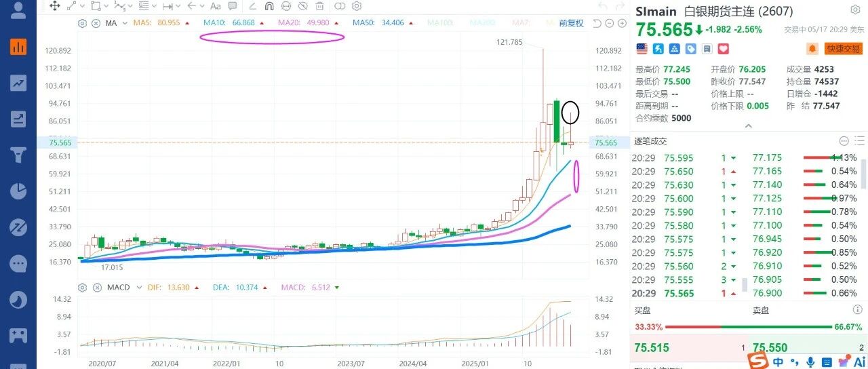Click the US flag market icon
The height and width of the screenshot is (369, 868).
[642, 49]
